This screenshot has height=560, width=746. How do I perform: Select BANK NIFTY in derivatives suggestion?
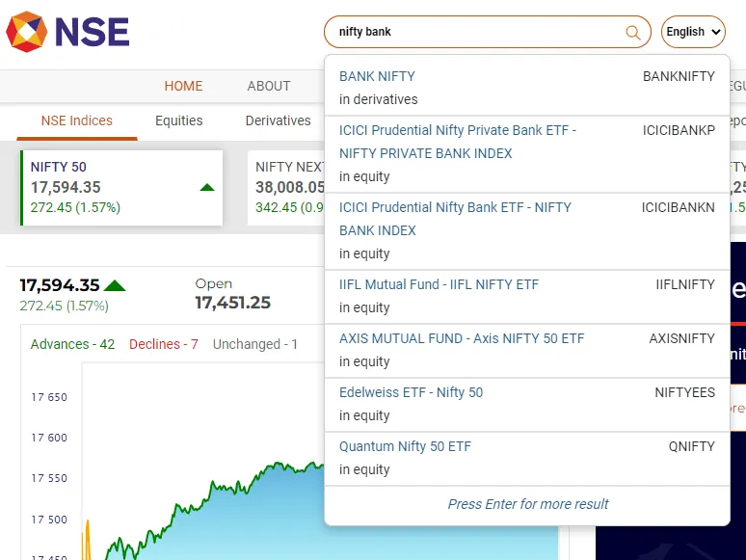(377, 76)
